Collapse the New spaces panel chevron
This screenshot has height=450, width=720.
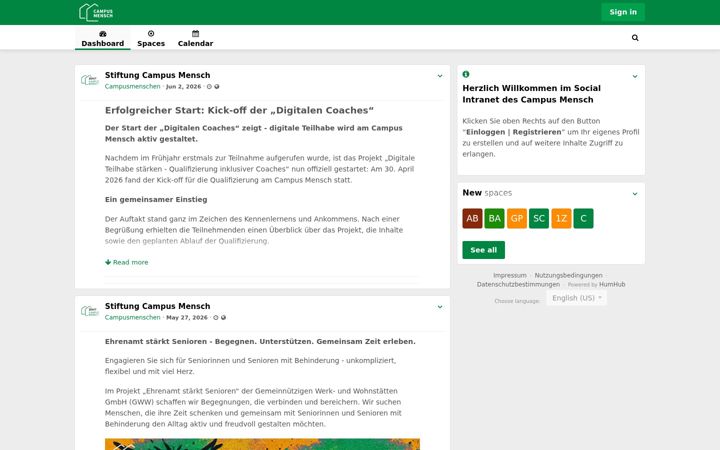pyautogui.click(x=635, y=194)
